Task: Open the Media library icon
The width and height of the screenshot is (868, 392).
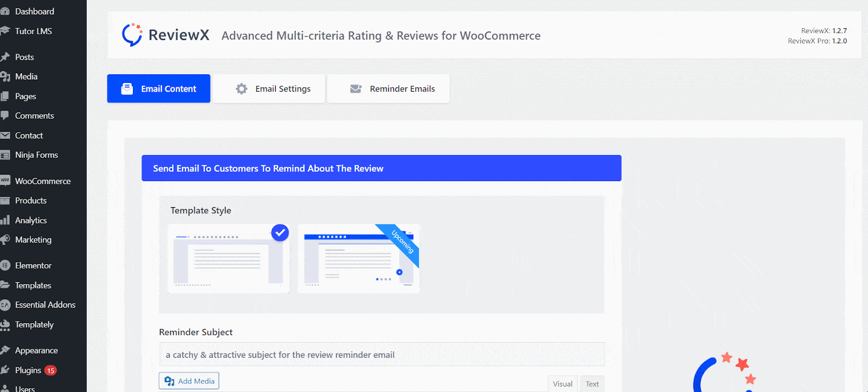Action: 5,76
